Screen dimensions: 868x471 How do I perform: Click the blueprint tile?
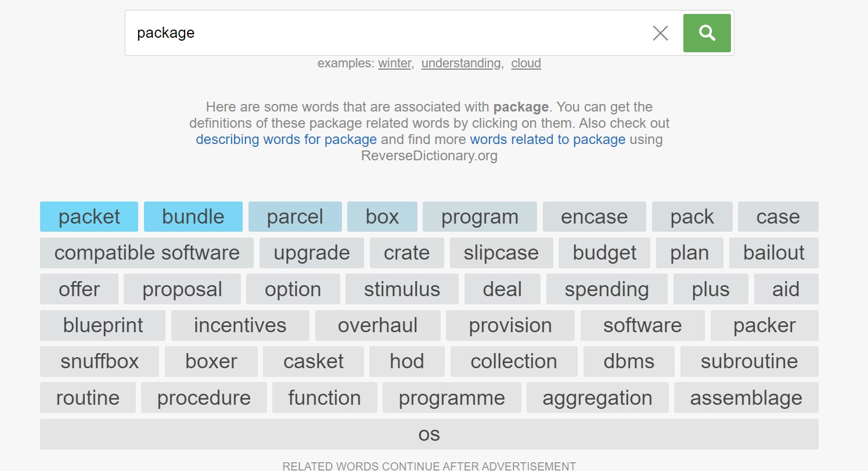pos(102,325)
